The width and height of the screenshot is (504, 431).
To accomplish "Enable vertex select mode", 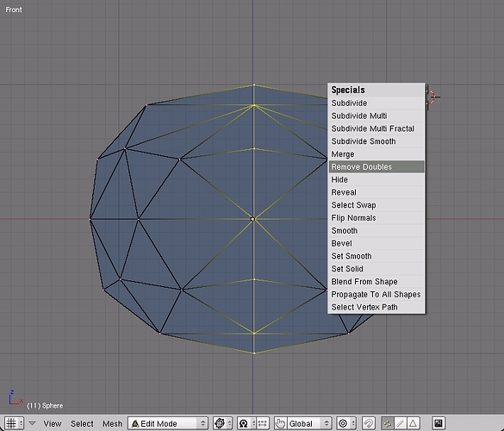I will click(388, 423).
